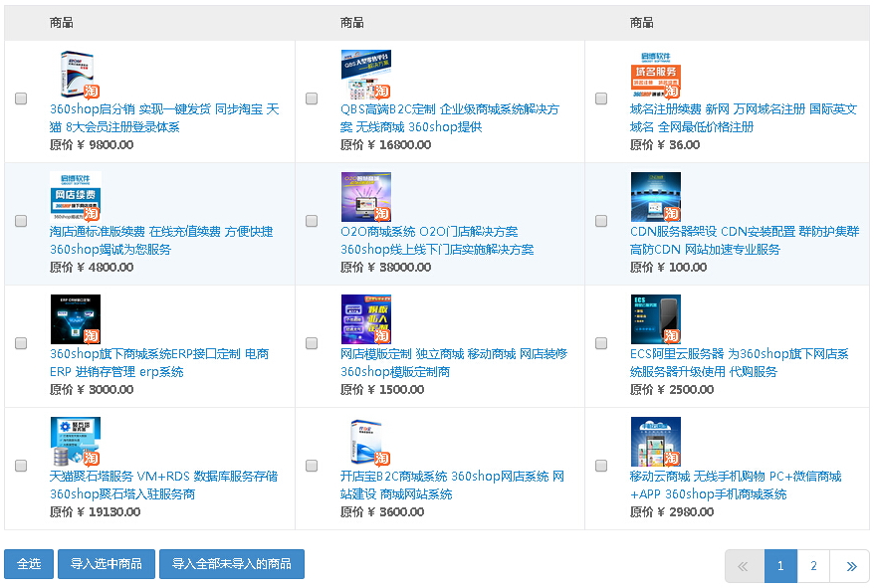Click the 导入选中商品 button
The height and width of the screenshot is (588, 874).
point(106,564)
